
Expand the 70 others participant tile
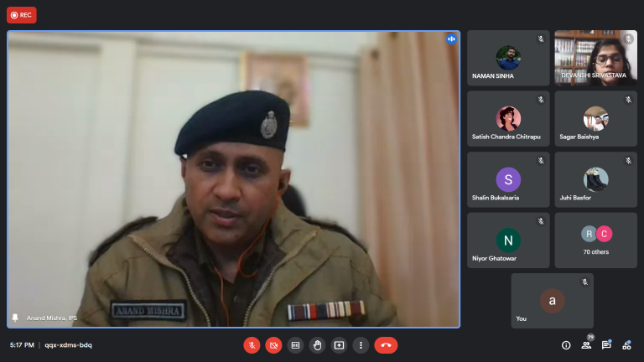[595, 240]
